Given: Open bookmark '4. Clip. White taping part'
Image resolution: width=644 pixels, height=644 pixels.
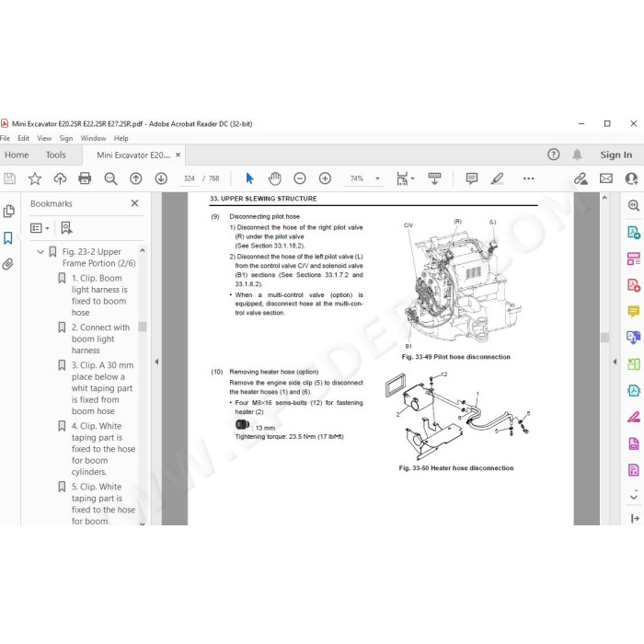Looking at the screenshot, I should point(103,449).
